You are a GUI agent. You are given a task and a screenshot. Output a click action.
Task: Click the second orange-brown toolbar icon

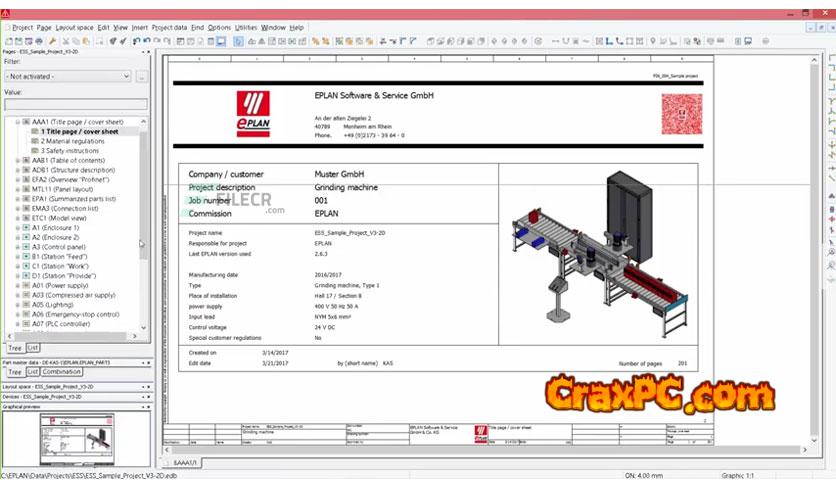[325, 41]
